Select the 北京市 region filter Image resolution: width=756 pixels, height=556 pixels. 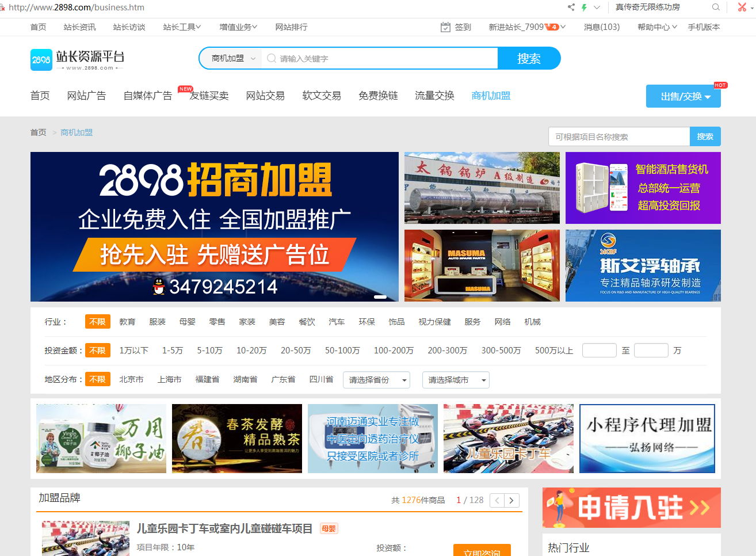pos(131,379)
